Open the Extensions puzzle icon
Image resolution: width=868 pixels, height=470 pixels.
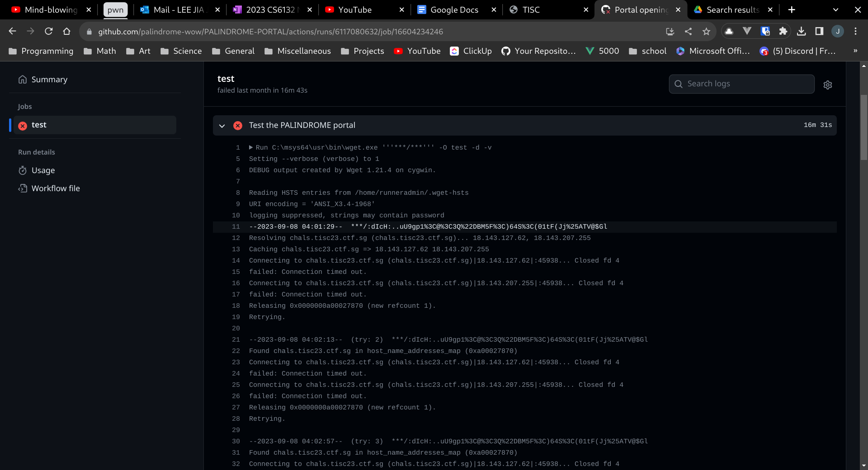783,31
